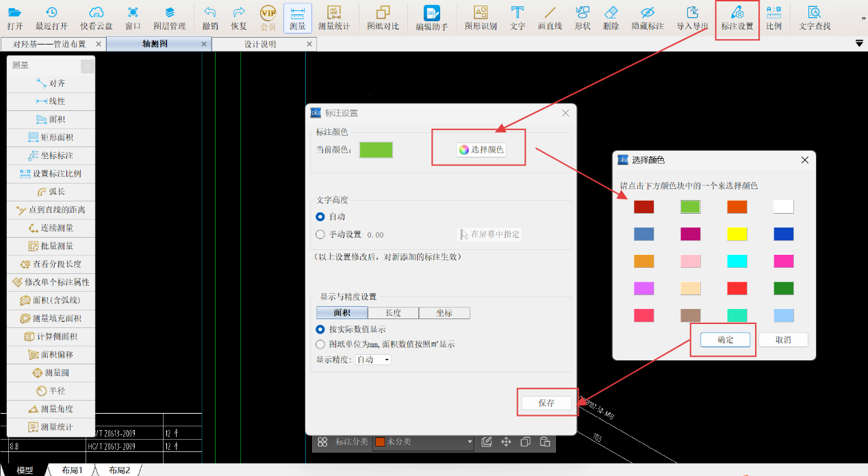Expand the toolbar overflow chevron
Viewport: 868px width, 476px height.
[863, 18]
